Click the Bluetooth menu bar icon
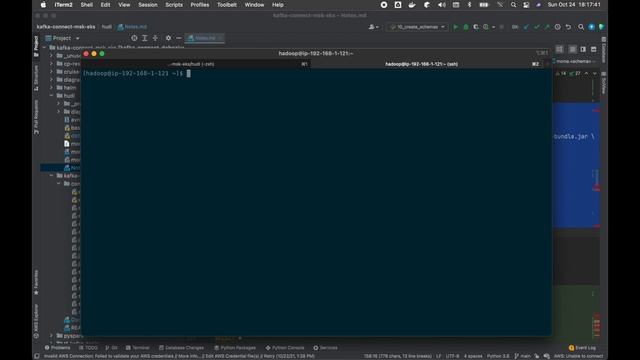The width and height of the screenshot is (640, 360). (x=469, y=5)
